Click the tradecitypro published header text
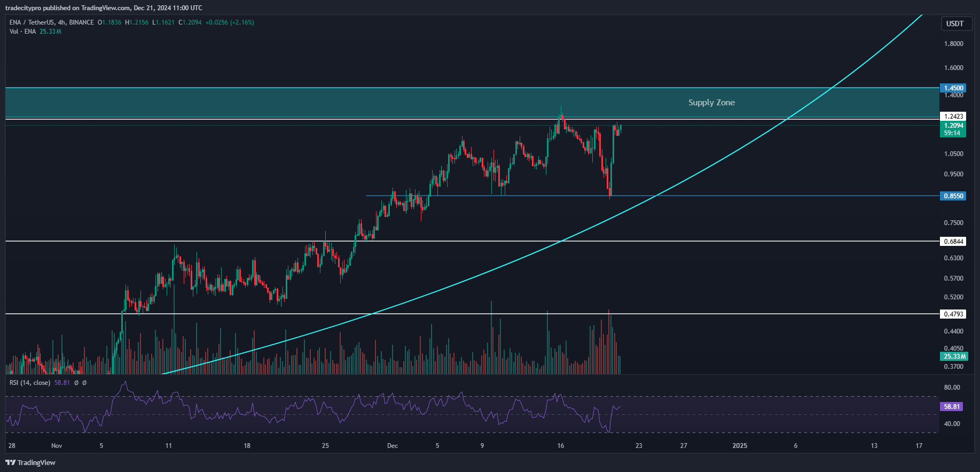This screenshot has height=472, width=980. (x=104, y=8)
